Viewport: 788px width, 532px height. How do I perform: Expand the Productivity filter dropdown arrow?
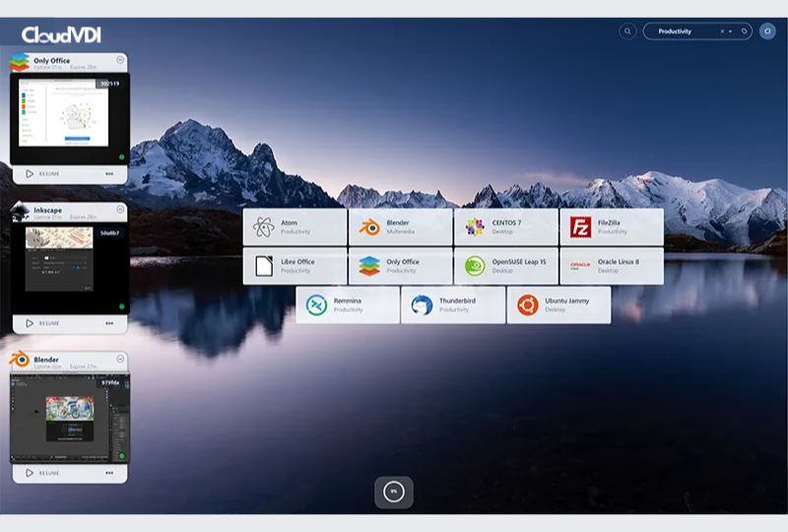(730, 32)
